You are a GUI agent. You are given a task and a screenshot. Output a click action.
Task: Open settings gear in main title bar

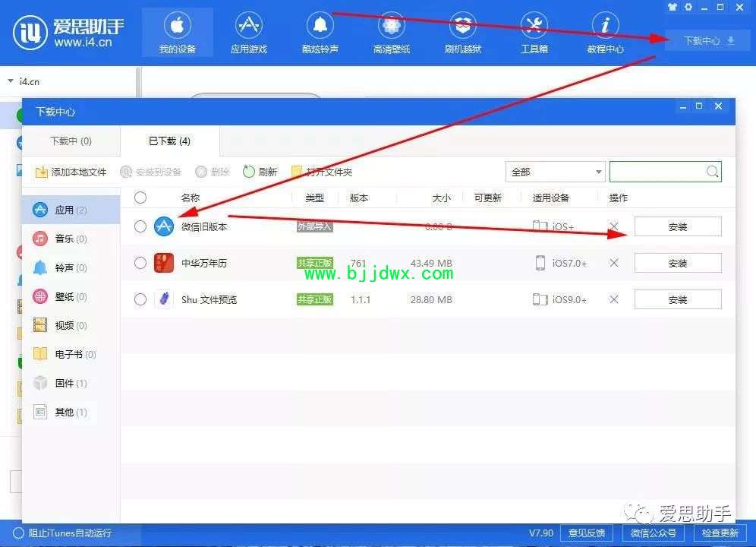tap(688, 8)
